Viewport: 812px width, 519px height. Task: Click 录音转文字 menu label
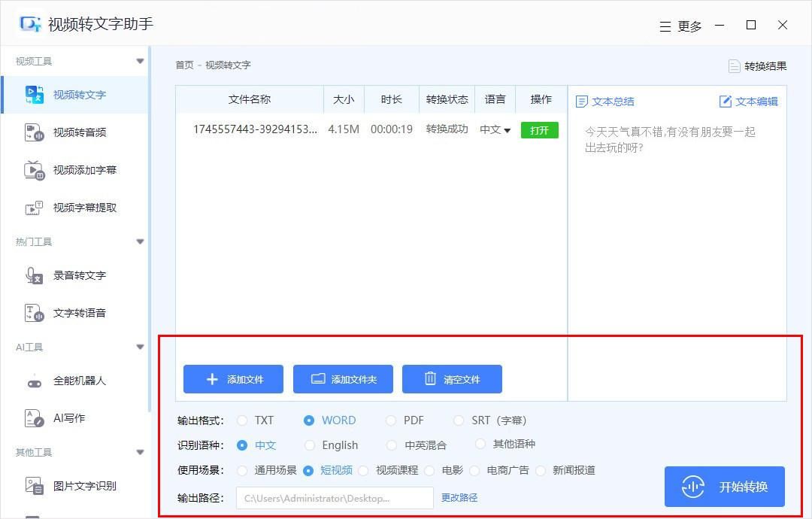pyautogui.click(x=80, y=275)
